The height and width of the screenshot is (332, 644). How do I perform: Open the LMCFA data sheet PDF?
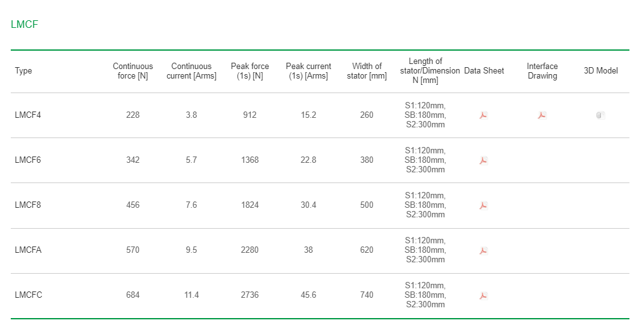click(x=483, y=250)
